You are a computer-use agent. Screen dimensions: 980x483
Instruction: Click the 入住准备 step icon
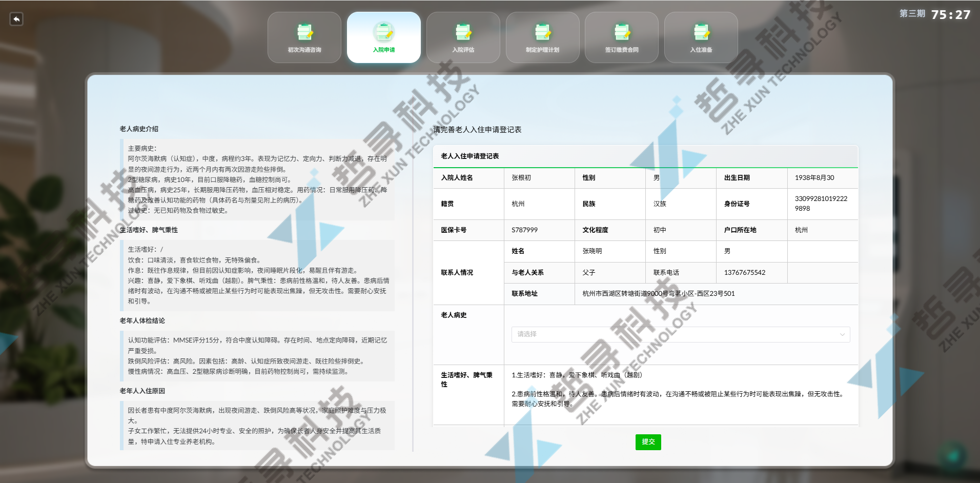701,32
